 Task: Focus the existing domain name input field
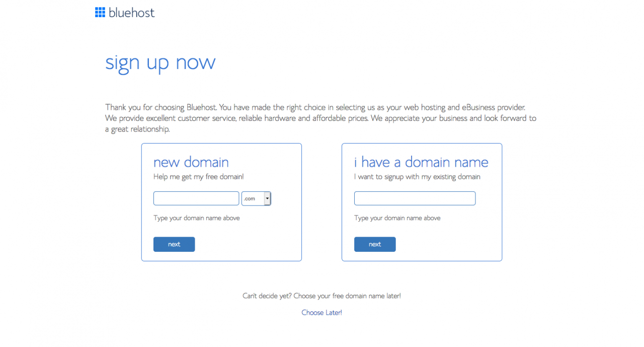point(415,198)
